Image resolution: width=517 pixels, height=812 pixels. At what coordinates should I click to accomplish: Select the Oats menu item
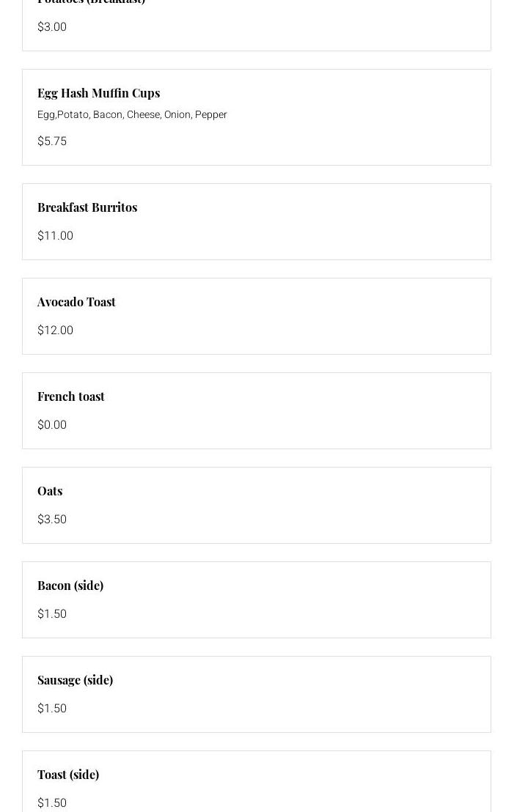50,491
